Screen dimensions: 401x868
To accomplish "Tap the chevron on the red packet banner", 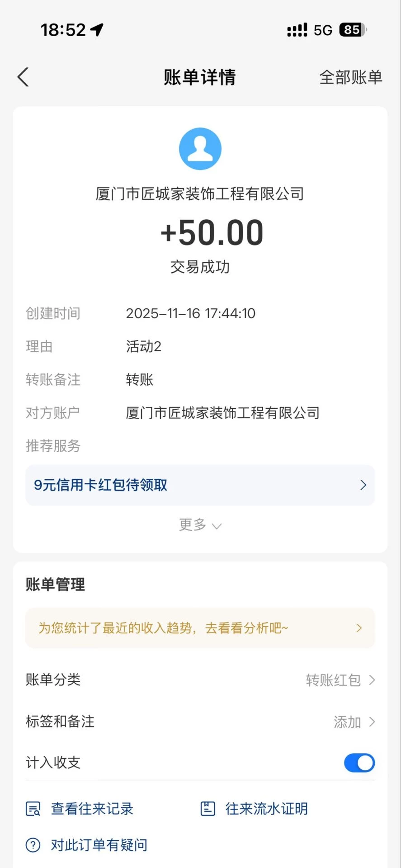I will [363, 485].
